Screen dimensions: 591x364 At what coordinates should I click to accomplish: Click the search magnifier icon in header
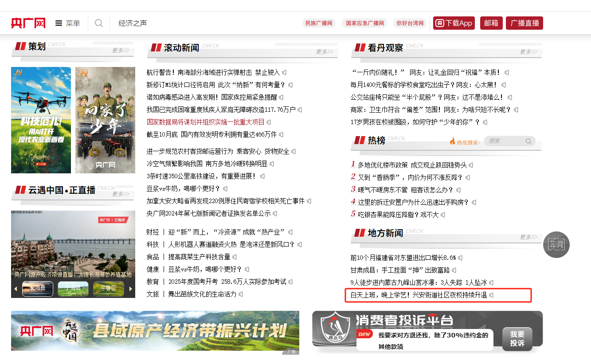(99, 23)
